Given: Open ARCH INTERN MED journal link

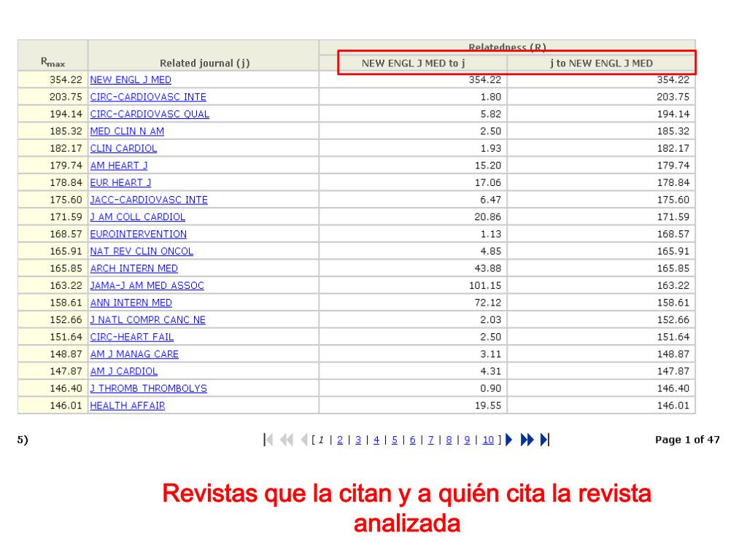Looking at the screenshot, I should 134,268.
